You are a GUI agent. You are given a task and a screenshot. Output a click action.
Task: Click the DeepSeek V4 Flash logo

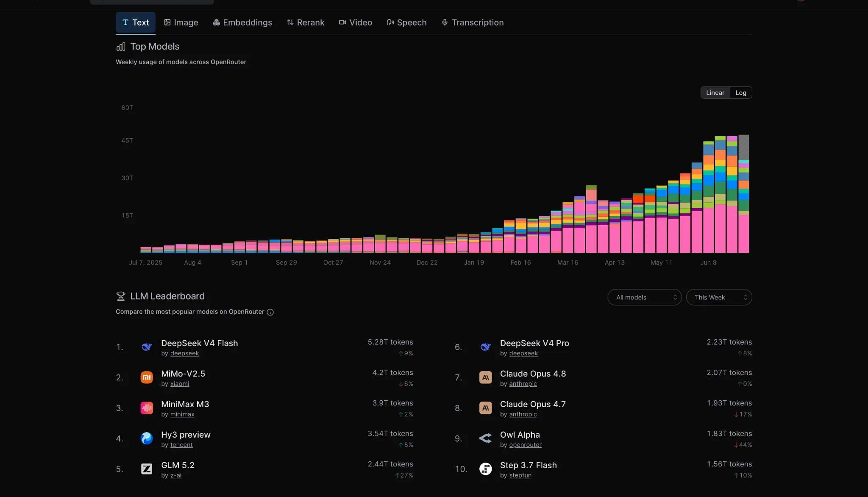pos(147,347)
